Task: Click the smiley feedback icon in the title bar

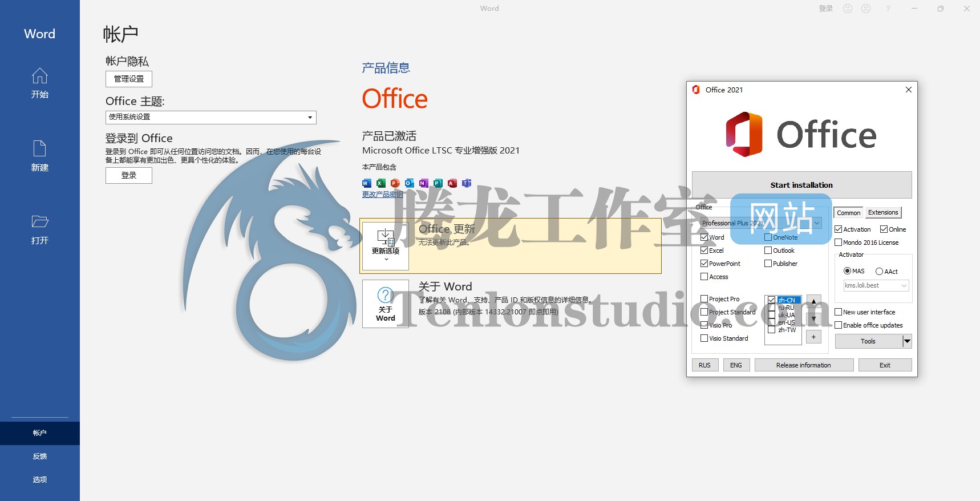Action: tap(848, 9)
